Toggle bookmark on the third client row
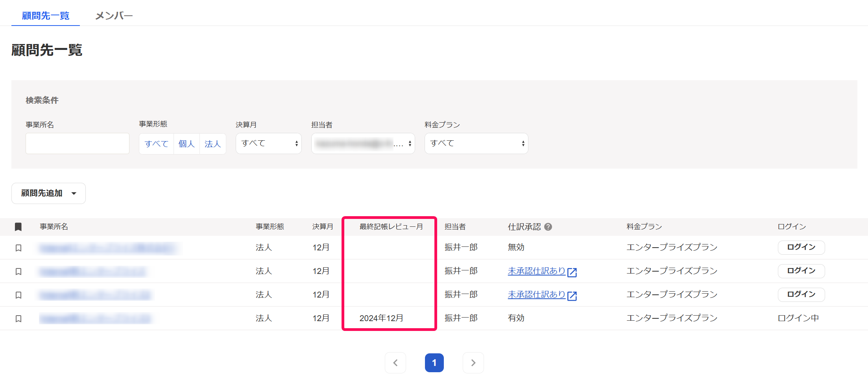Image resolution: width=868 pixels, height=384 pixels. pyautogui.click(x=18, y=295)
